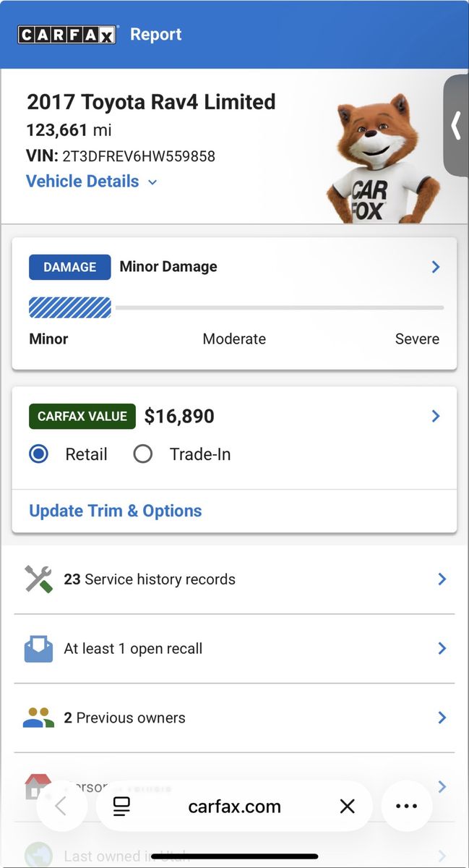The image size is (469, 868).
Task: Open the collapsed side panel arrow tab
Action: [x=456, y=125]
